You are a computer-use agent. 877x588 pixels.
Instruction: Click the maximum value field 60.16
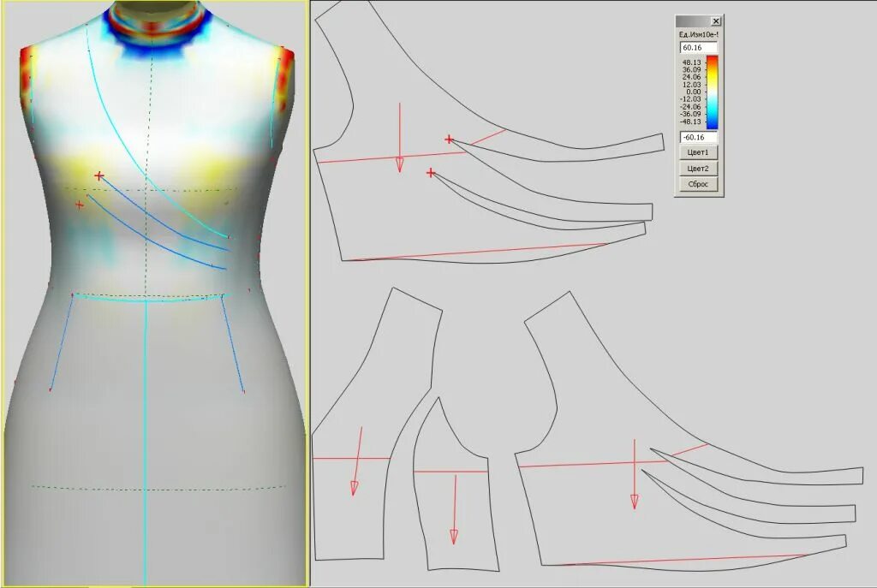pos(698,48)
